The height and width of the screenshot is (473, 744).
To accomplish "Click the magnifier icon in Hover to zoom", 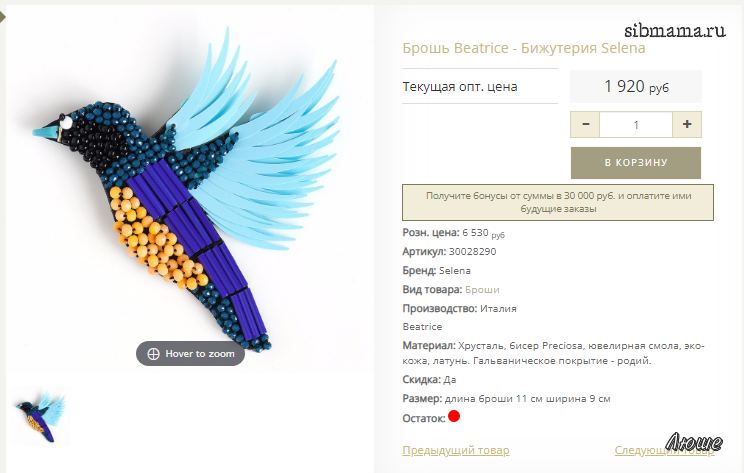I will (153, 354).
